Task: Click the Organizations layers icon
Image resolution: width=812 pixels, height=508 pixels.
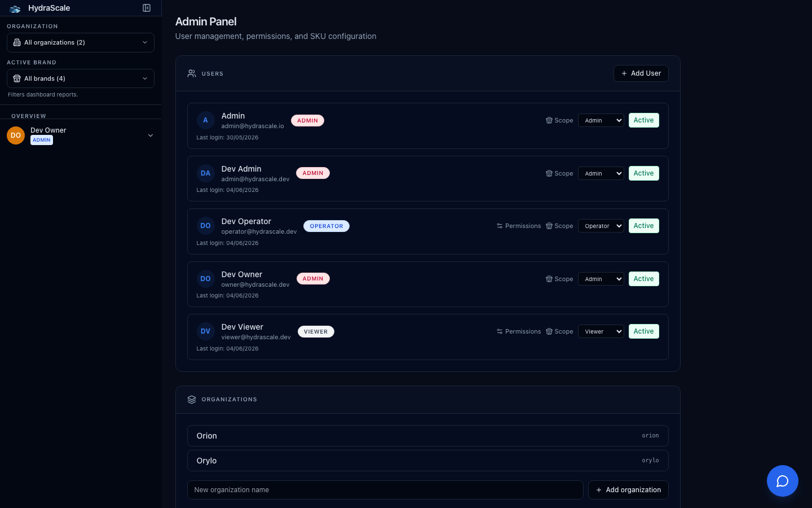Action: click(x=192, y=400)
